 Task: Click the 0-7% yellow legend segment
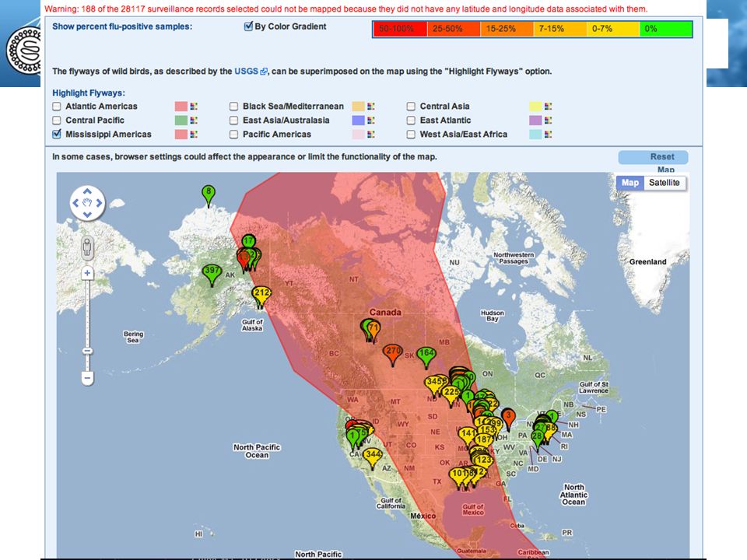[613, 29]
